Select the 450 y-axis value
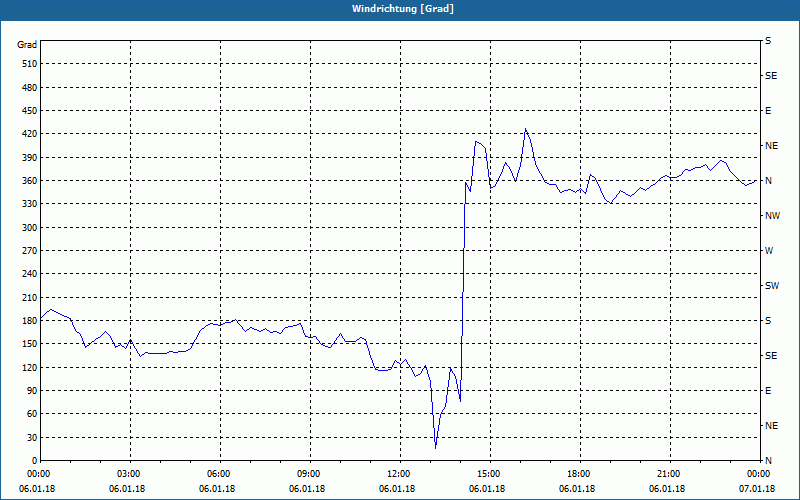The width and height of the screenshot is (800, 500). [x=30, y=111]
